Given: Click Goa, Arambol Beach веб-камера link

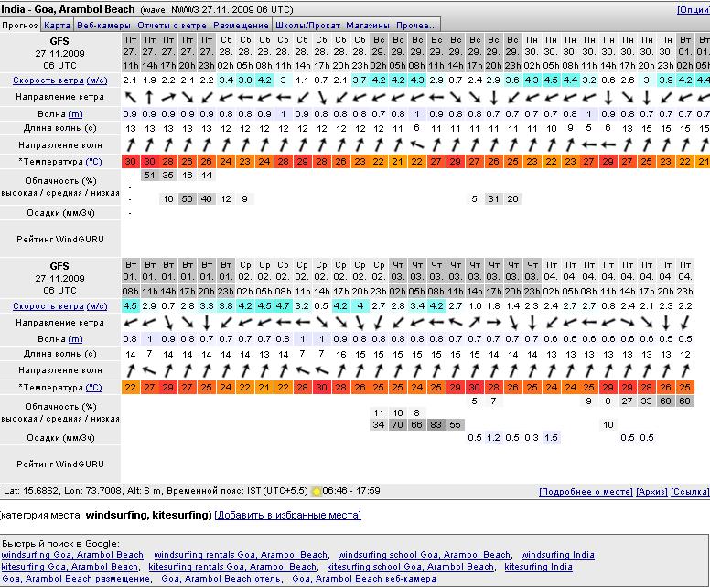Looking at the screenshot, I should (x=364, y=579).
